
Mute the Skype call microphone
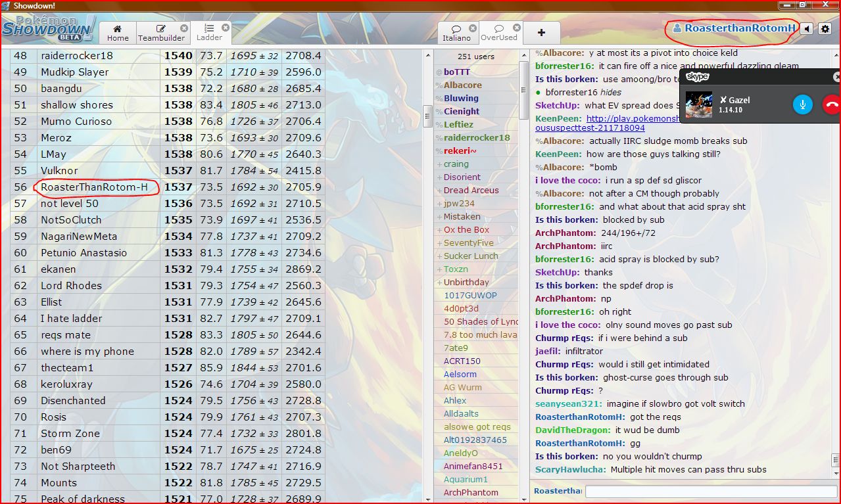tap(802, 104)
